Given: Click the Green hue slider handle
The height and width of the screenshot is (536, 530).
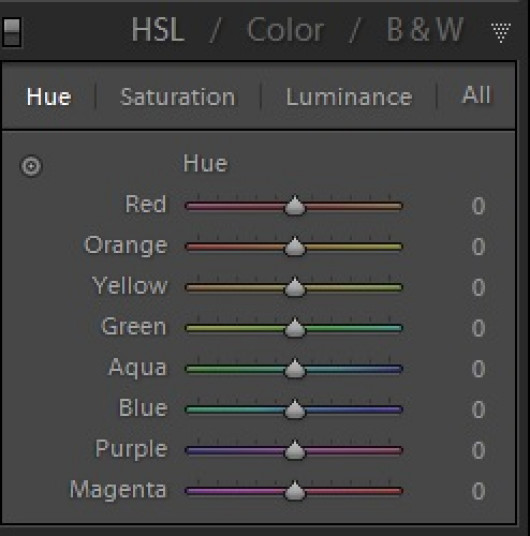Looking at the screenshot, I should (x=294, y=327).
